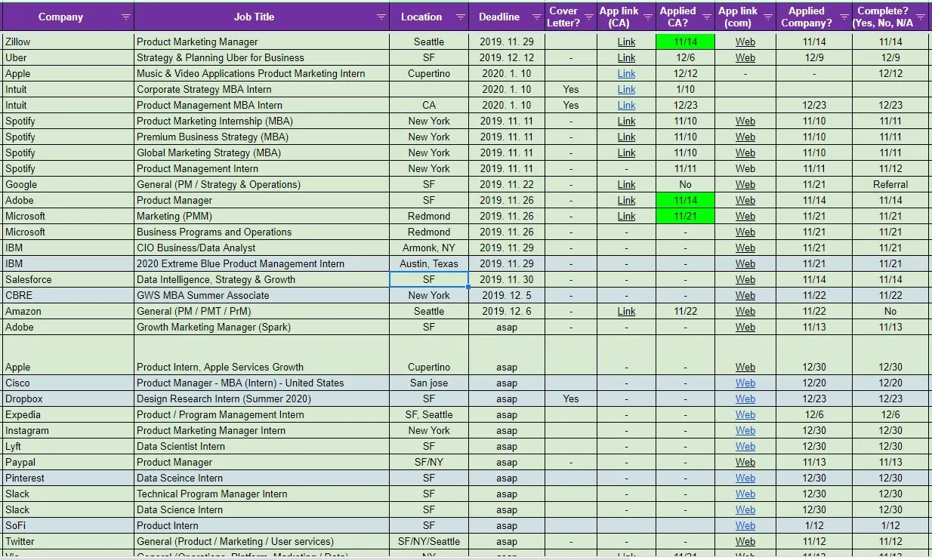Select the Expedia company cell
932x560 pixels.
click(x=68, y=414)
